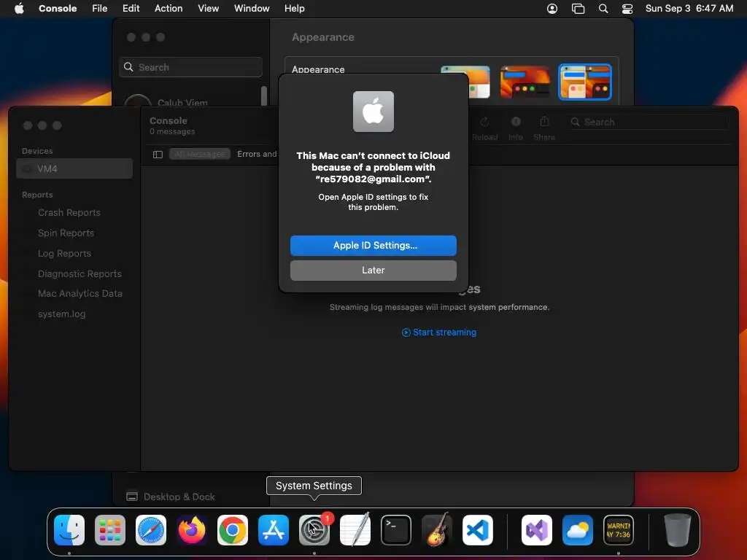Open Spin Reports in Console sidebar
747x560 pixels.
click(66, 233)
